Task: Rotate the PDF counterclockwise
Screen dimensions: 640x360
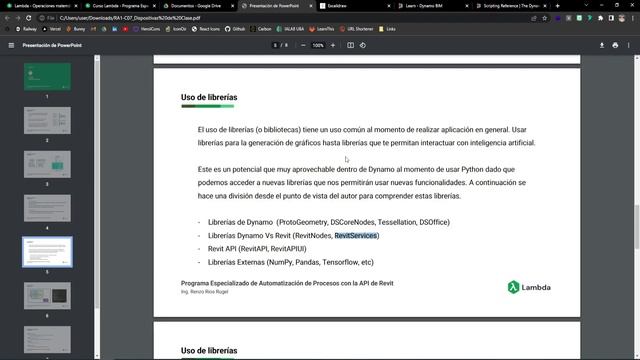Action: click(x=363, y=45)
